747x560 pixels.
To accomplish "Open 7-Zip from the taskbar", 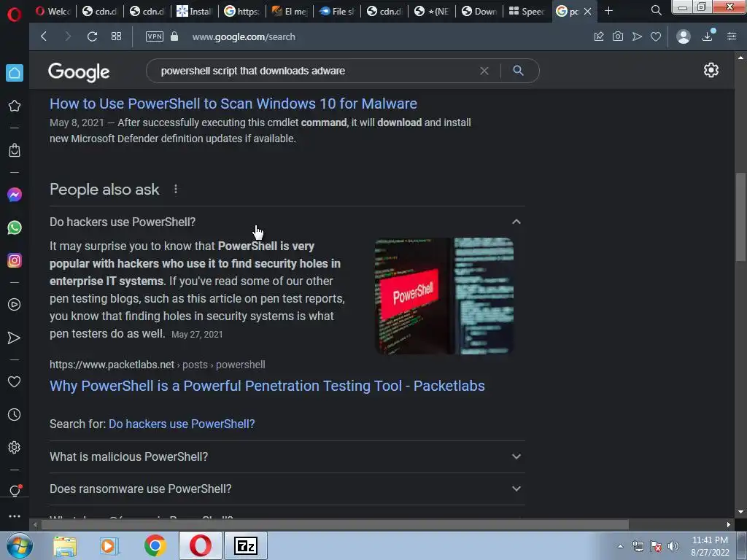I will pos(246,545).
